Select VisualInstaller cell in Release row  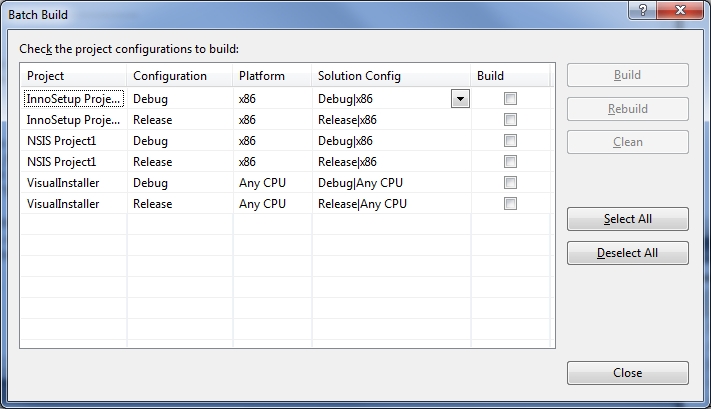[74, 204]
